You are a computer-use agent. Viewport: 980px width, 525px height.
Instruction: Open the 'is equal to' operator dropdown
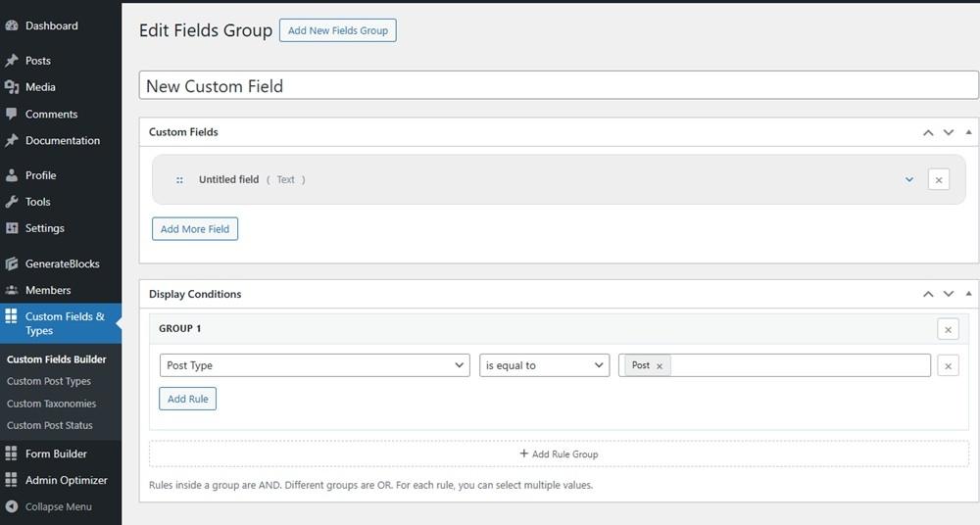tap(544, 365)
